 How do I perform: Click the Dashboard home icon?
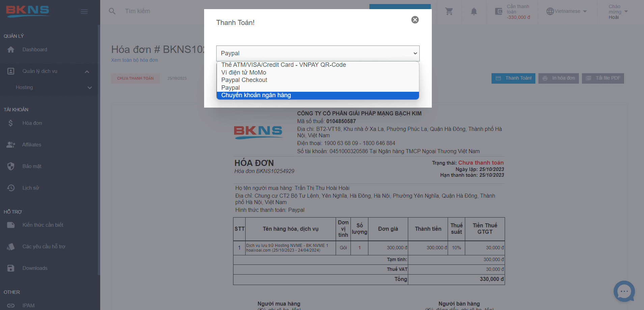click(x=11, y=50)
